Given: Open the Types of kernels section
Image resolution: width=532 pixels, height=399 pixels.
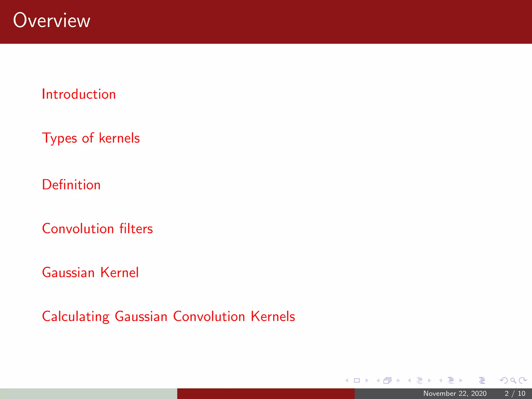Looking at the screenshot, I should pos(91,138).
